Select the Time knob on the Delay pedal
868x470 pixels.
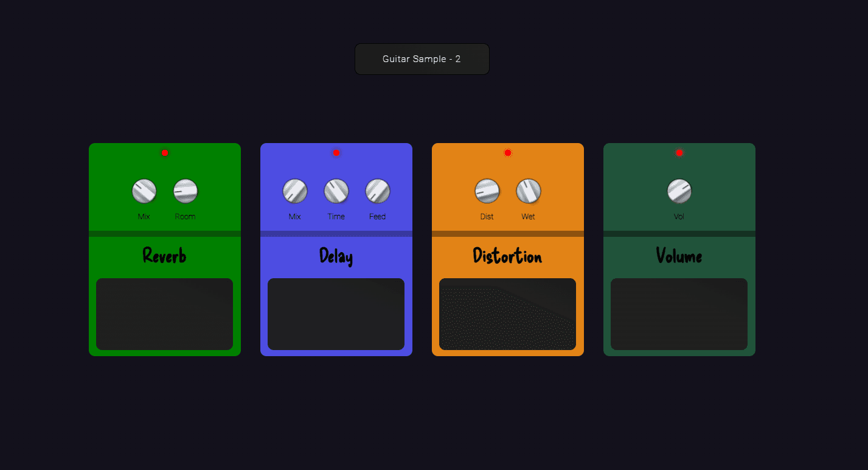point(336,192)
